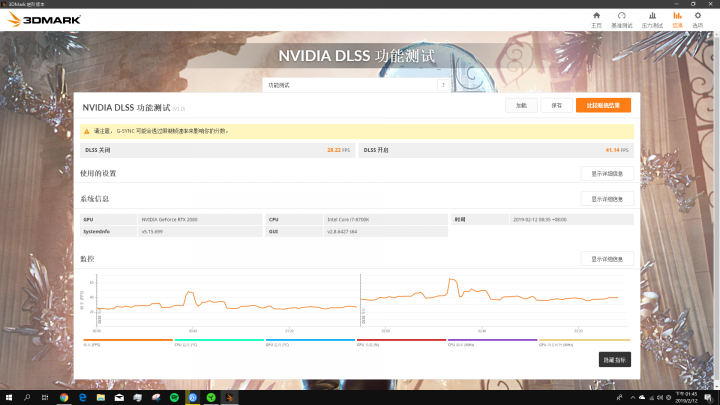Image resolution: width=720 pixels, height=405 pixels.
Task: Toggle the purple CPU frequency legend
Action: tap(492, 340)
